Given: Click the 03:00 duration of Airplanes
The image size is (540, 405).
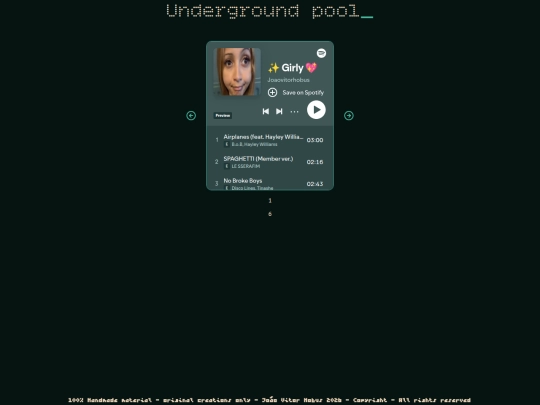Looking at the screenshot, I should (315, 140).
